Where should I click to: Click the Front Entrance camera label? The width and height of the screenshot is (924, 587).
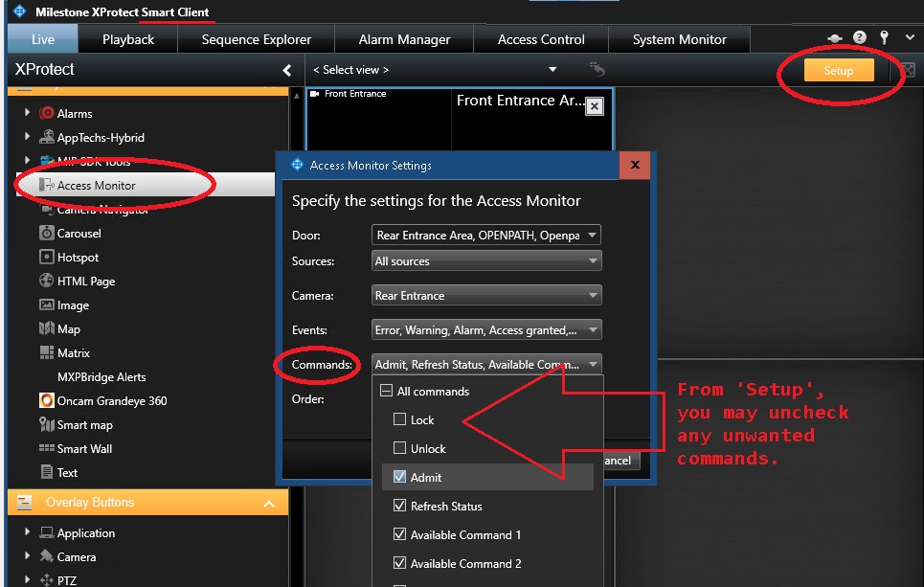click(354, 94)
